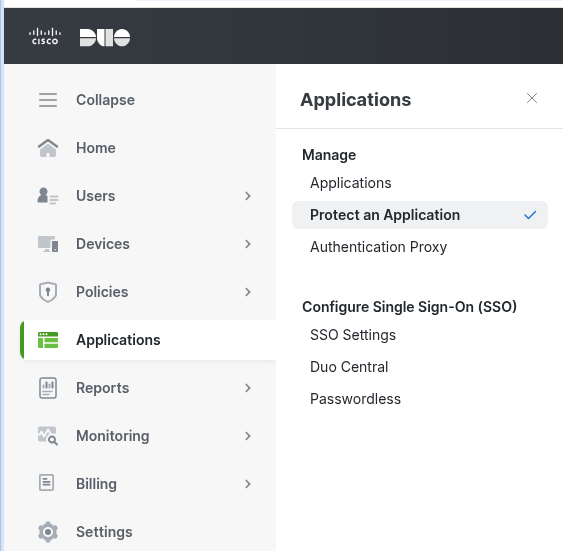Click the Cisco Duo logo
Screen dimensions: 563x551
(x=80, y=37)
